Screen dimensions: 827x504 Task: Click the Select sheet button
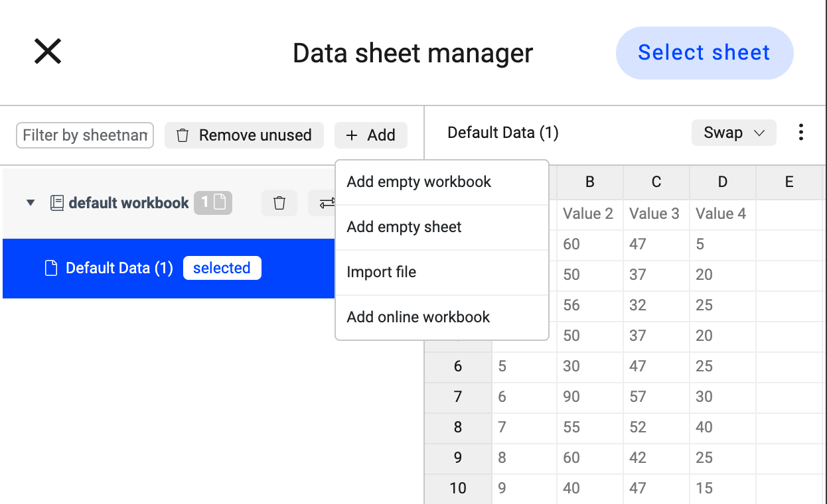tap(704, 53)
